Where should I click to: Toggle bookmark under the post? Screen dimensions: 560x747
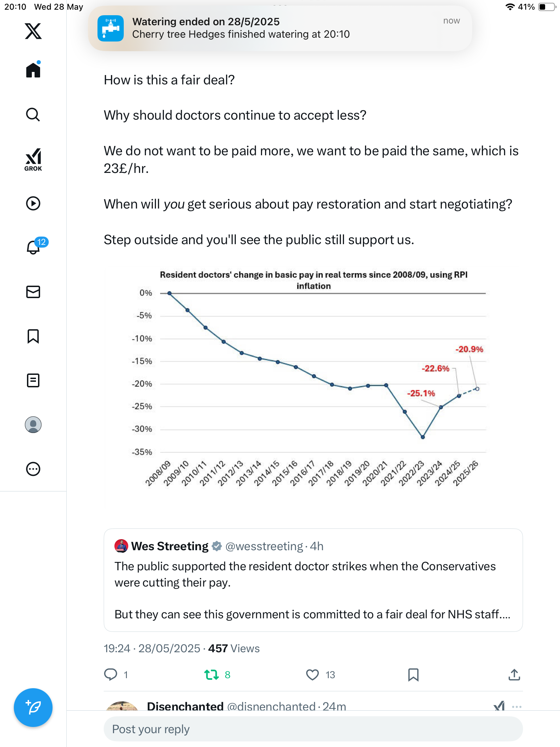coord(413,675)
